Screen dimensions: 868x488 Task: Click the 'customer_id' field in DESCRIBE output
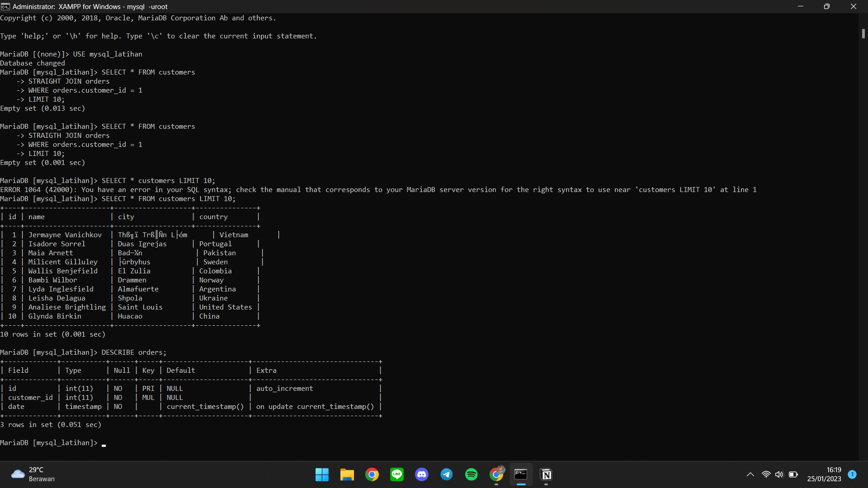(x=30, y=398)
